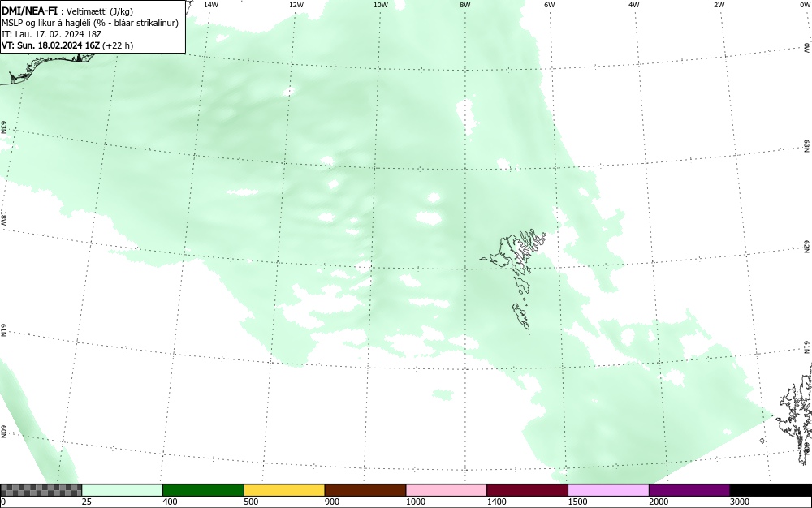Click the 'IT: Lau. 17. 02. 2024 18Z' line

coord(52,34)
